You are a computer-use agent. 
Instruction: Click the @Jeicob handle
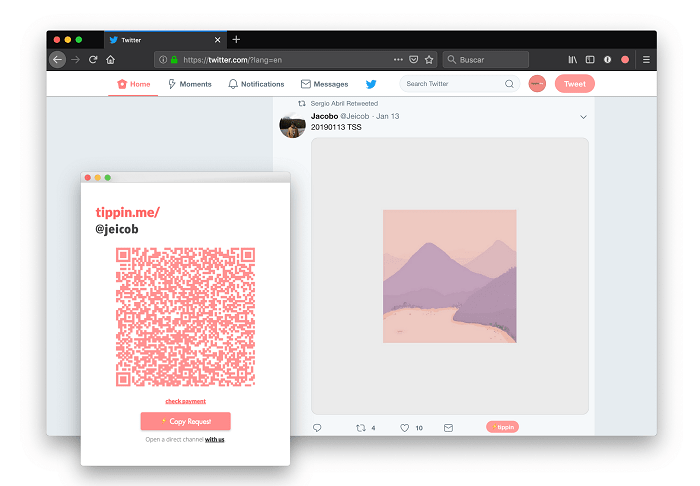click(x=355, y=116)
